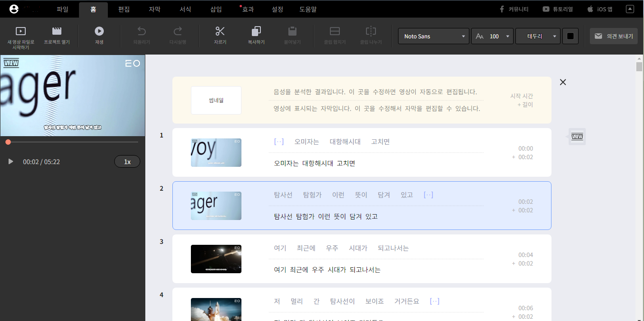Click the silence marker [··] in clip 4
This screenshot has width=644, height=321.
435,301
